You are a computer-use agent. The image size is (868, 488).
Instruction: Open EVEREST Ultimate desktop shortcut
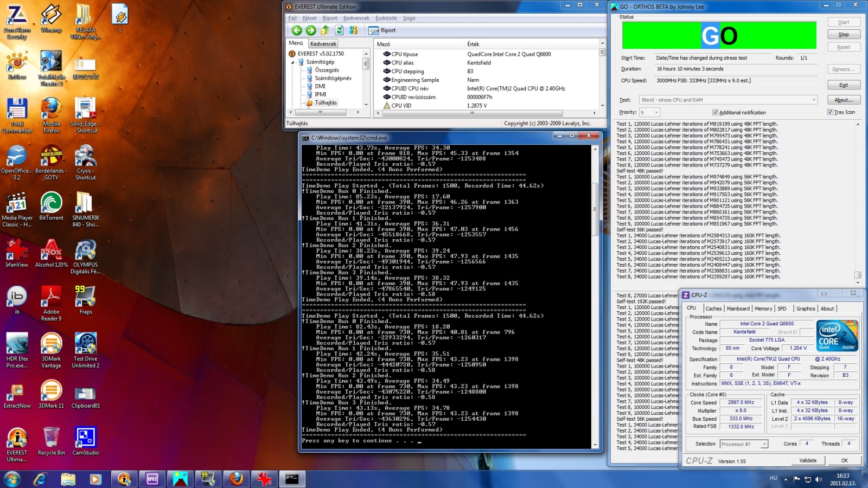tap(17, 445)
